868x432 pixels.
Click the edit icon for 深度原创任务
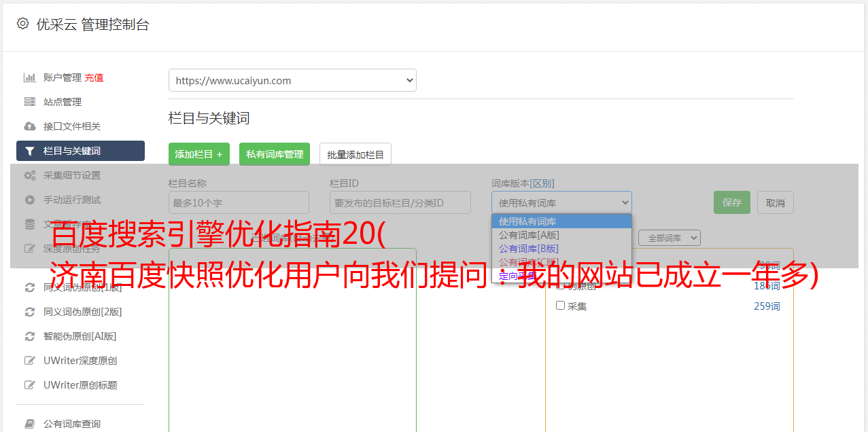pos(29,249)
